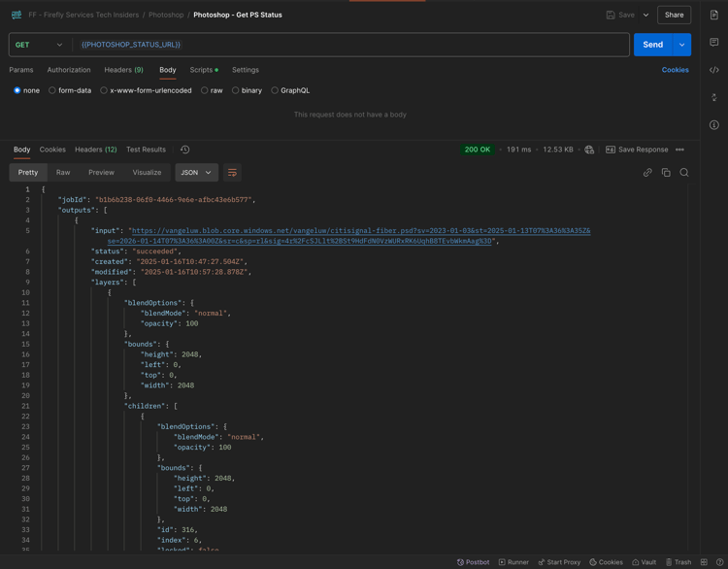
Task: Open the code snippet icon in sidebar
Action: (714, 70)
